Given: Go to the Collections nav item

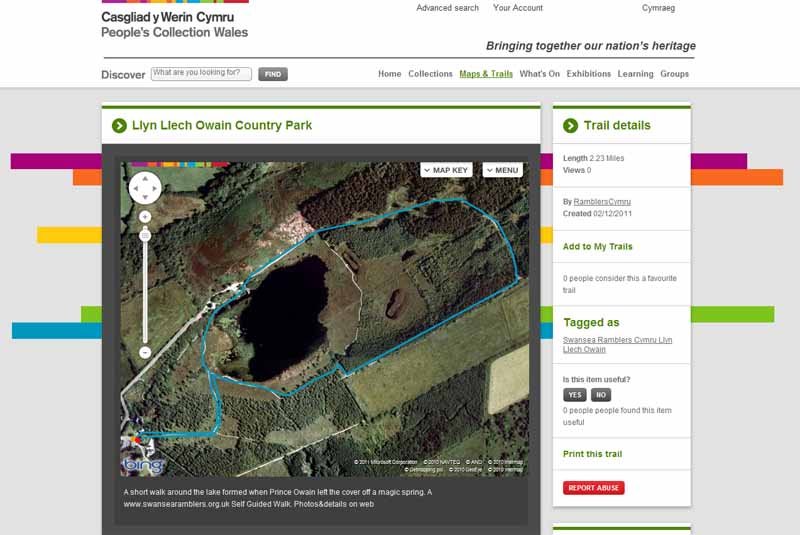Looking at the screenshot, I should click(430, 74).
